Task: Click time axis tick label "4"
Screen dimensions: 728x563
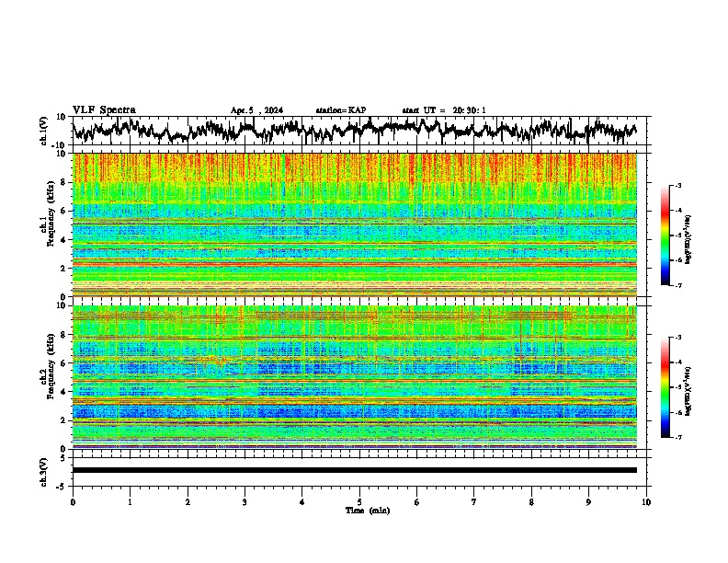Action: (x=302, y=502)
